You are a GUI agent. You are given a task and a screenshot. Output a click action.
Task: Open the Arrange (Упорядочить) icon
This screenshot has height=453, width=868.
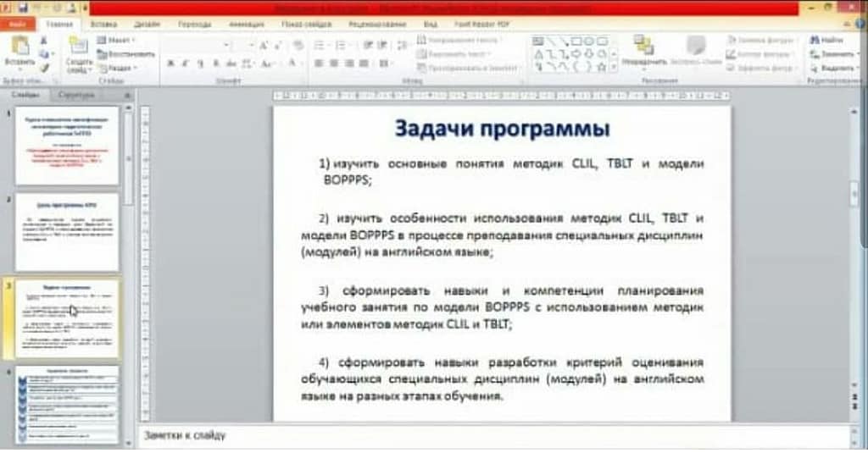[x=643, y=47]
